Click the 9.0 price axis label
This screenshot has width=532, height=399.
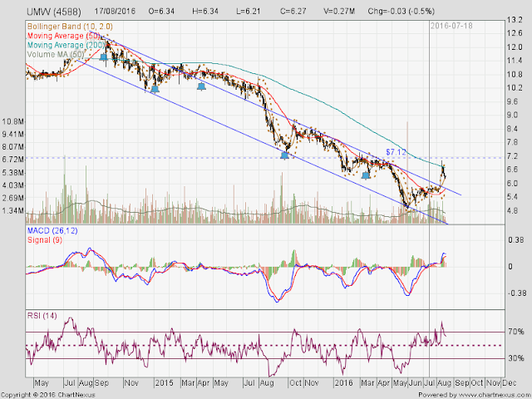click(512, 115)
